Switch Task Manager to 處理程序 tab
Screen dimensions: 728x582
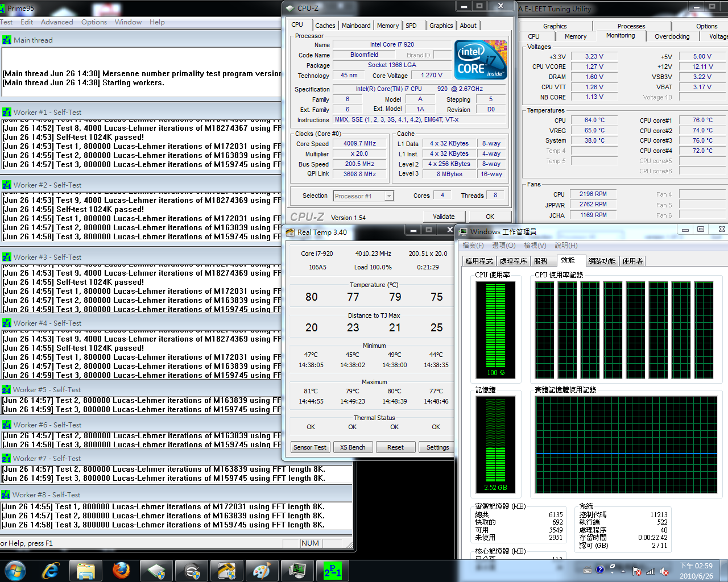tap(513, 261)
